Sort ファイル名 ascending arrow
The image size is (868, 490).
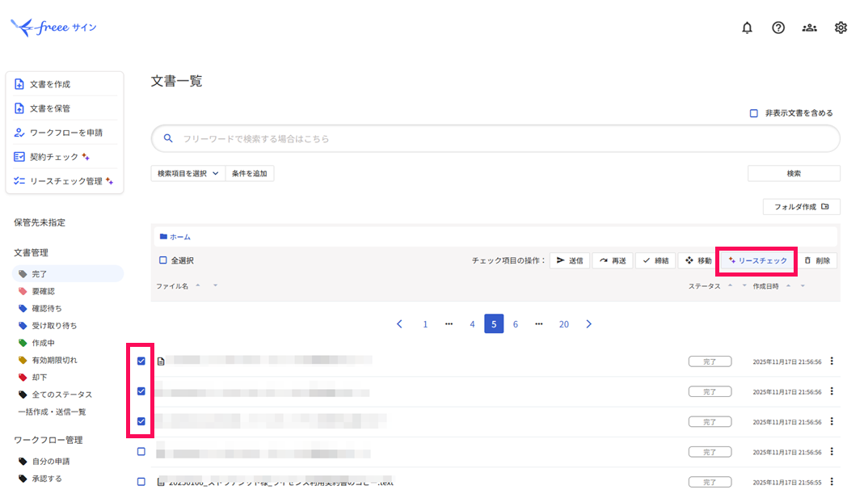[x=198, y=285]
